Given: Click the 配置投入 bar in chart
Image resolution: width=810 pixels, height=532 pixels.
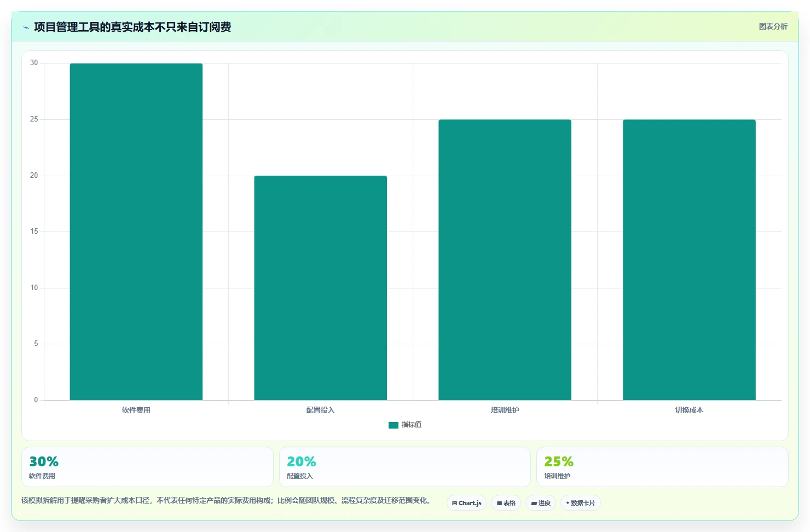Looking at the screenshot, I should tap(321, 288).
